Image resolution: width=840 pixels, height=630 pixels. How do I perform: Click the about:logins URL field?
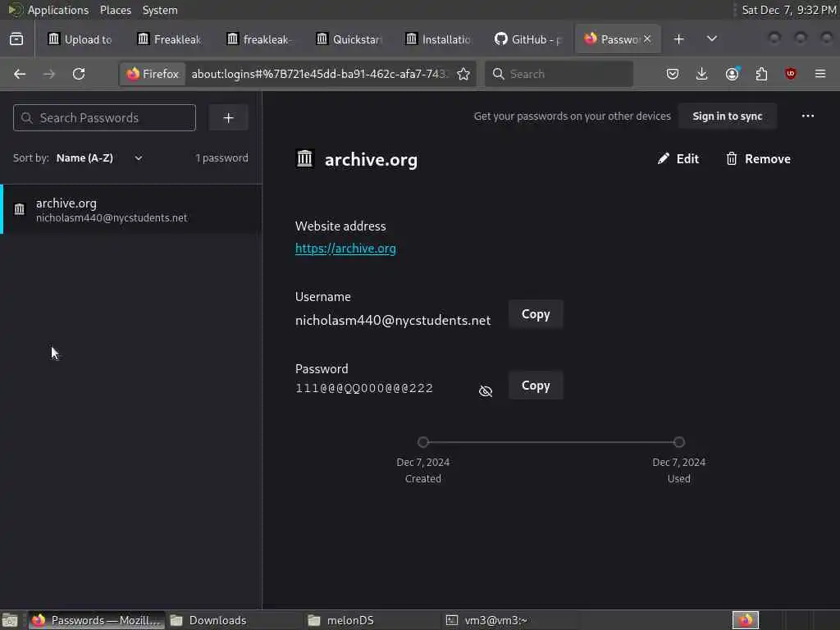pyautogui.click(x=319, y=74)
